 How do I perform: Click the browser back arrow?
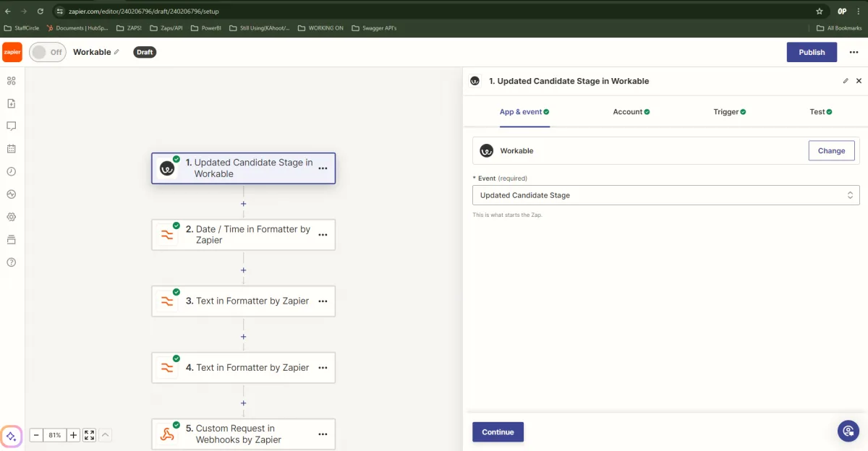point(8,12)
